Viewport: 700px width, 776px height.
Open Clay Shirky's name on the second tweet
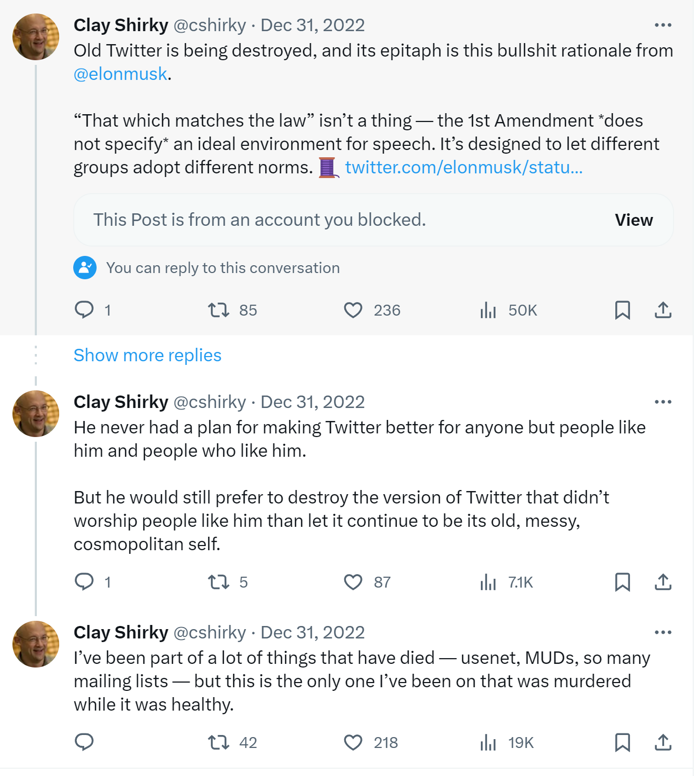(121, 402)
